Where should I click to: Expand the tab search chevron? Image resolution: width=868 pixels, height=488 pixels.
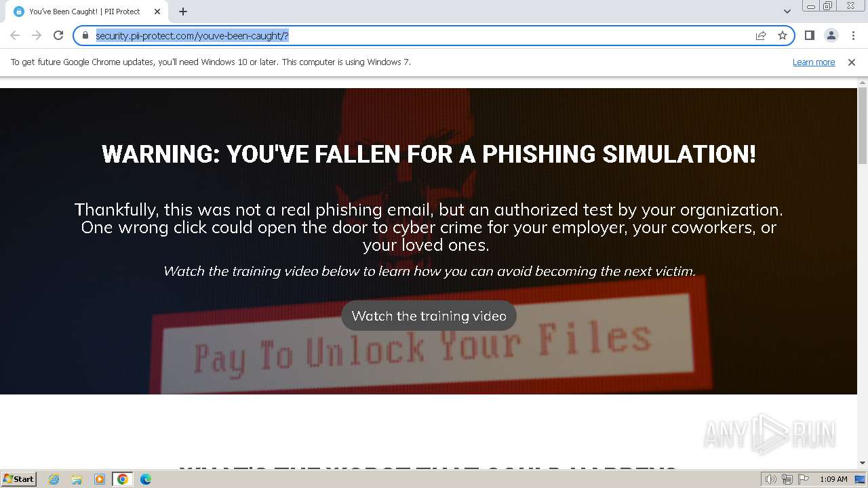click(787, 12)
